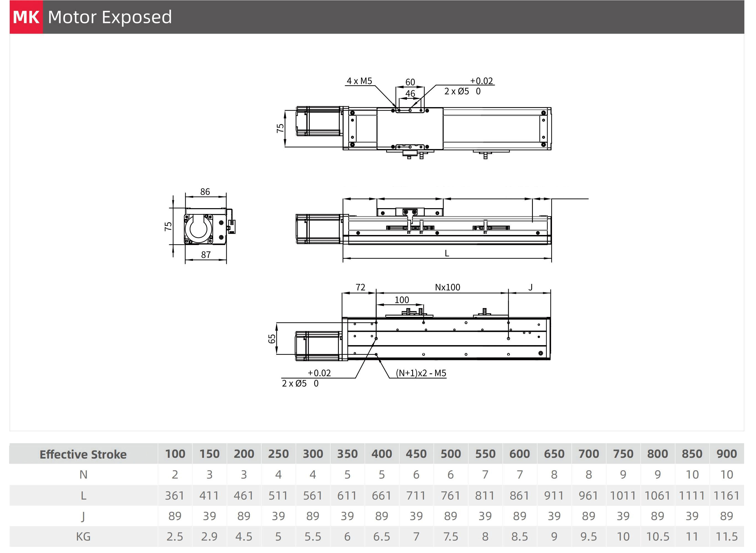
Task: Click the Nx100 dimension label
Action: (447, 287)
